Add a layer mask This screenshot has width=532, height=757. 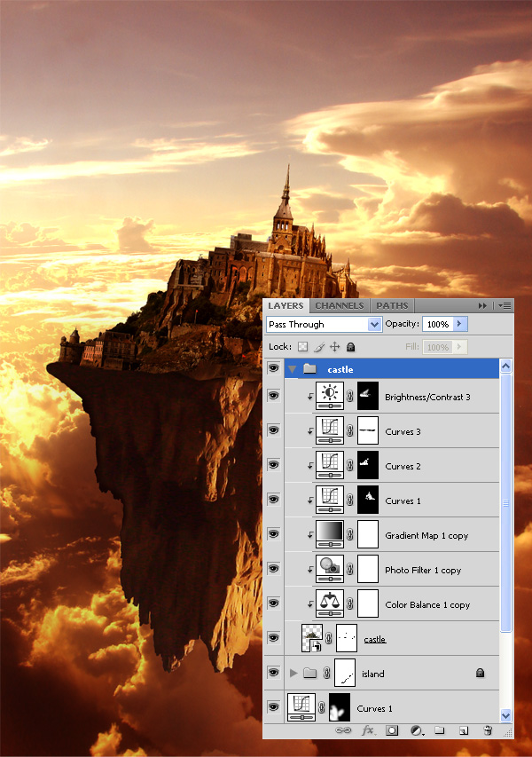coord(392,730)
